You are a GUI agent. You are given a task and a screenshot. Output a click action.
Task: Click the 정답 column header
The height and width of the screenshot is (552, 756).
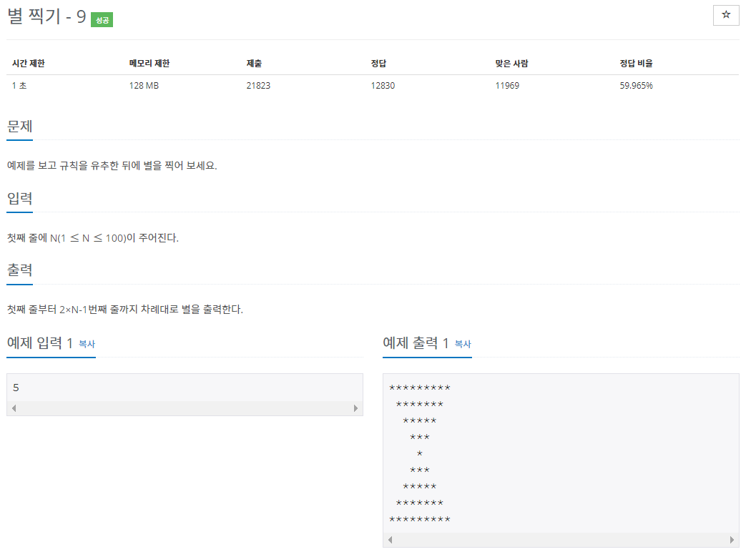coord(378,63)
